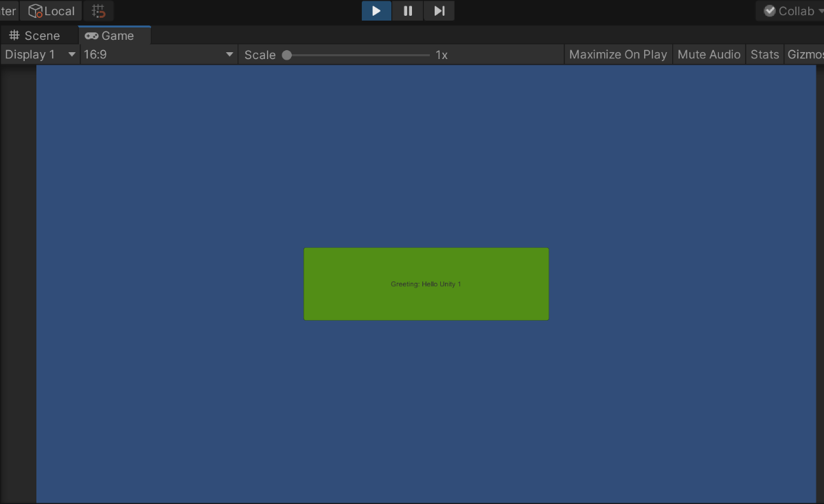Click the 1x scale value
Viewport: 824px width, 504px height.
442,55
